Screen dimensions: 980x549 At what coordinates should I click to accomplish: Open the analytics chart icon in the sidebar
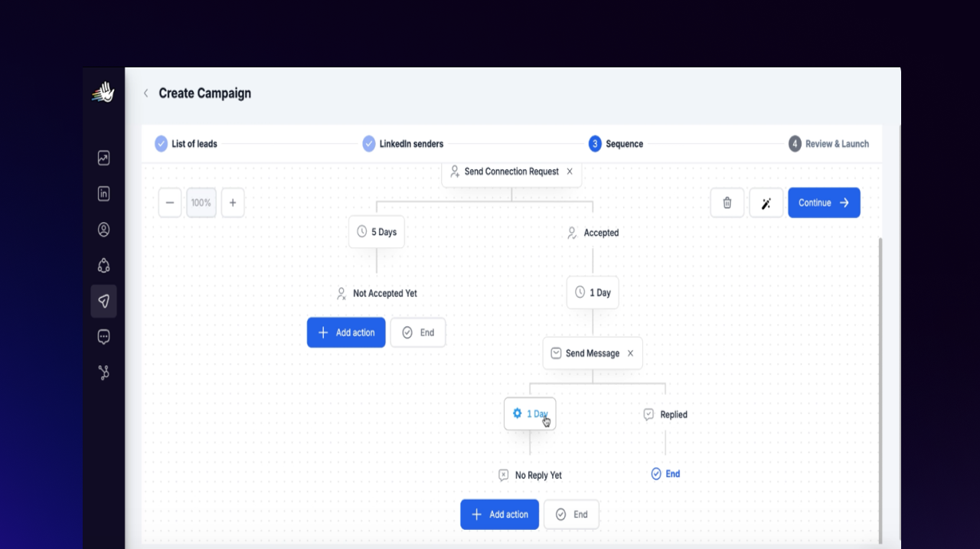point(103,158)
